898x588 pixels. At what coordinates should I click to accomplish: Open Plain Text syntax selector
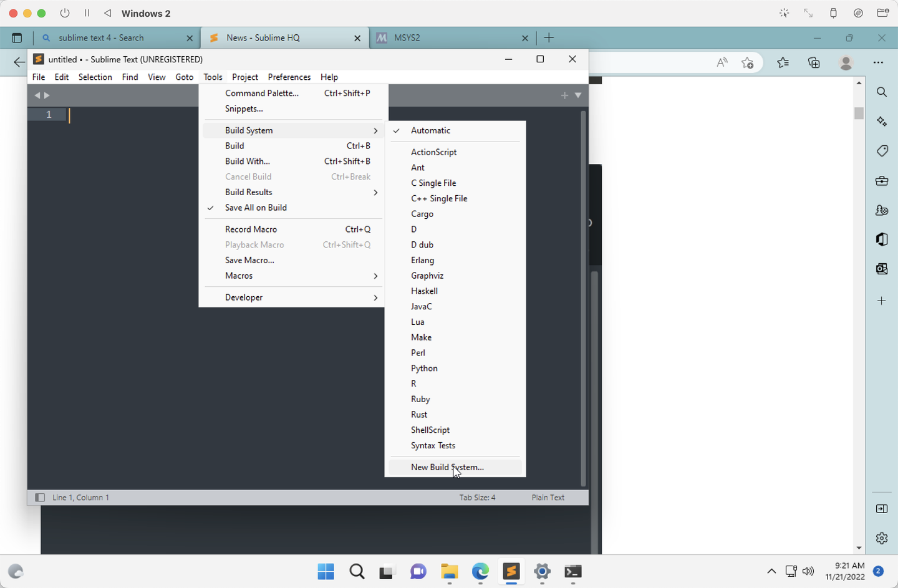tap(548, 498)
